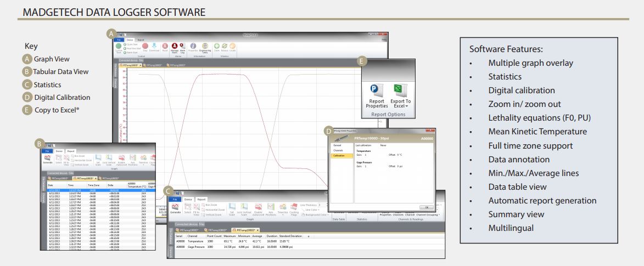Screen dimensions: 644x266
Task: Click Box Zoom in Statistics window
Action: click(x=210, y=205)
